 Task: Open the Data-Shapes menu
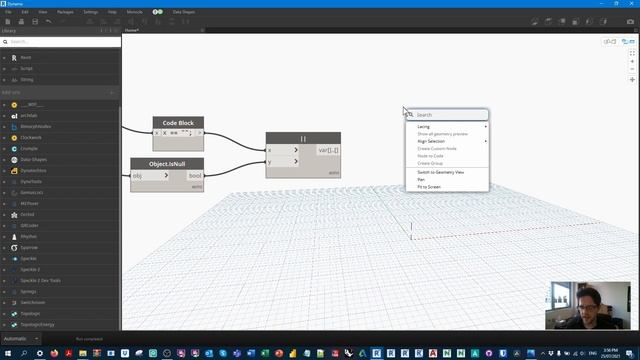[184, 12]
